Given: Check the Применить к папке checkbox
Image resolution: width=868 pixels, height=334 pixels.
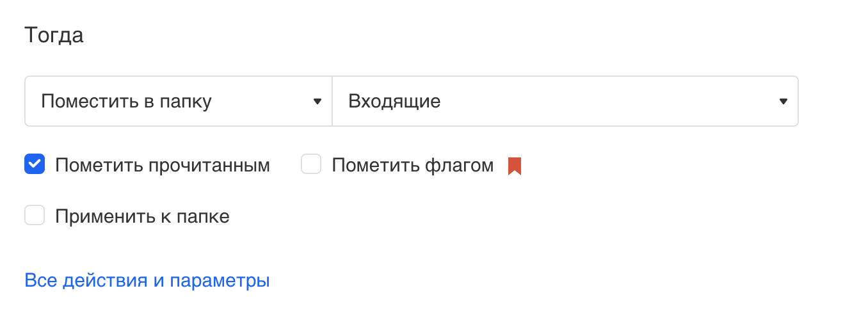Looking at the screenshot, I should [35, 216].
